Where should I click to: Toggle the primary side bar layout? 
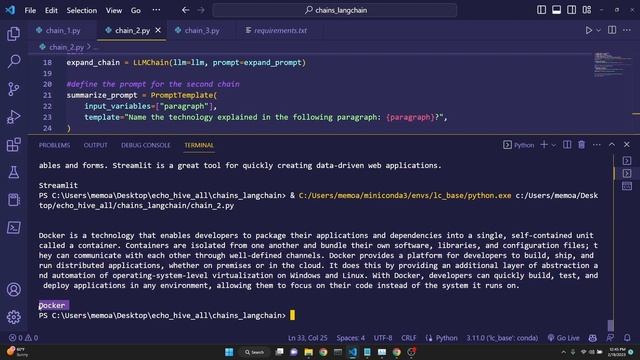click(541, 10)
